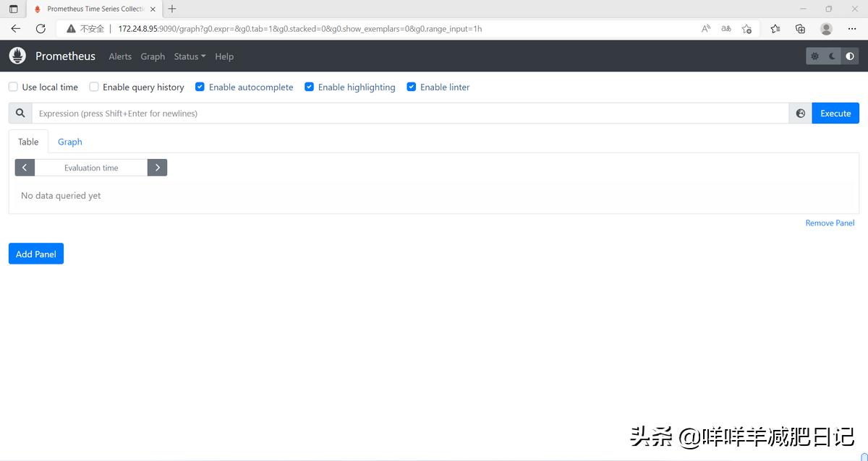Disable Enable highlighting checkbox
This screenshot has height=461, width=868.
click(310, 87)
